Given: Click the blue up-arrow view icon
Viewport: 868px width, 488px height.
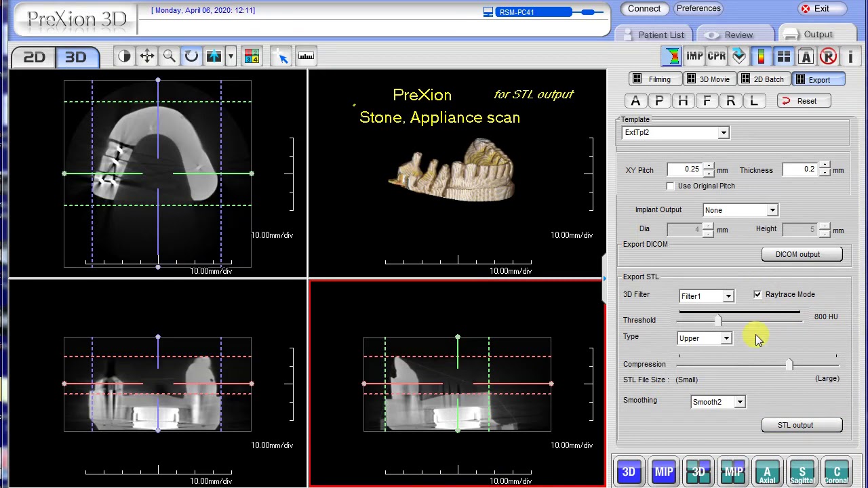Looking at the screenshot, I should [x=214, y=56].
